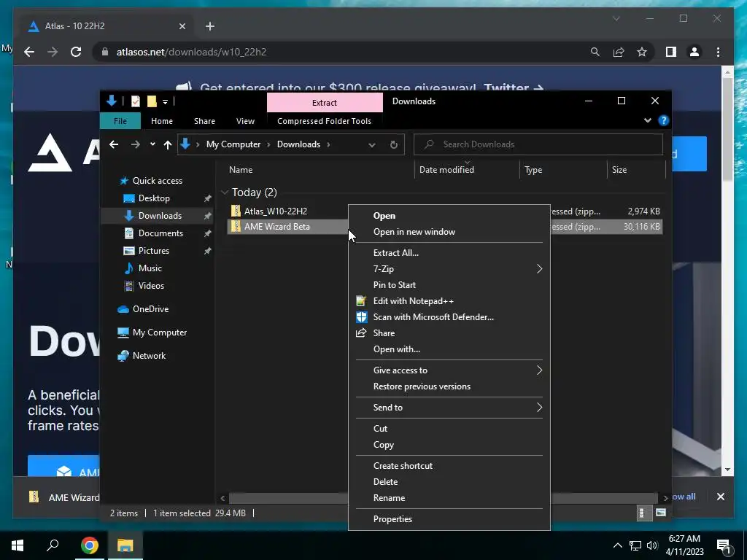Refresh the Downloads folder
Screen dimensions: 747x560
point(393,145)
